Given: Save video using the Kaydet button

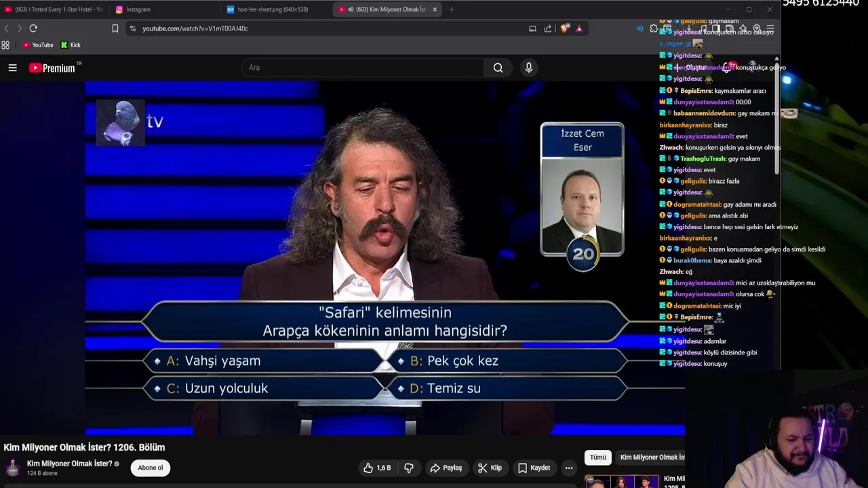Looking at the screenshot, I should [534, 468].
